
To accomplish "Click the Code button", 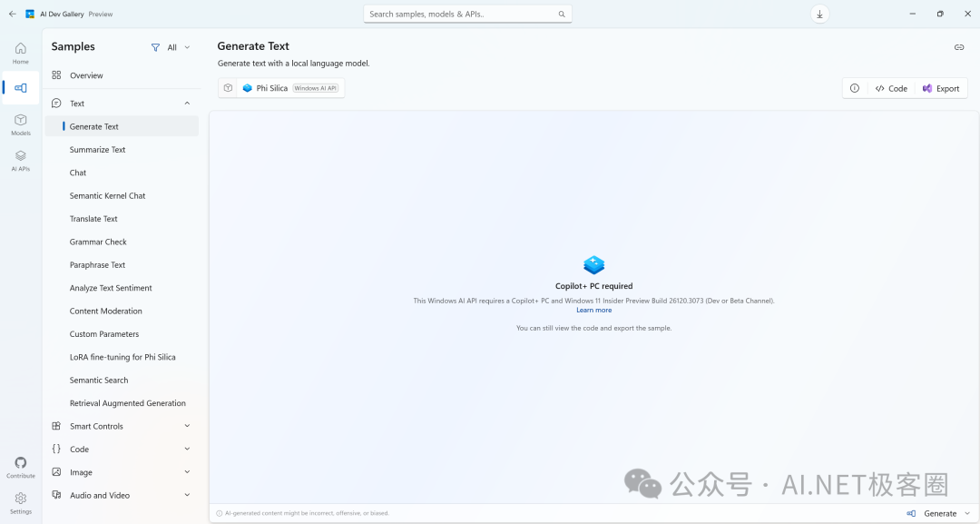I will tap(891, 88).
